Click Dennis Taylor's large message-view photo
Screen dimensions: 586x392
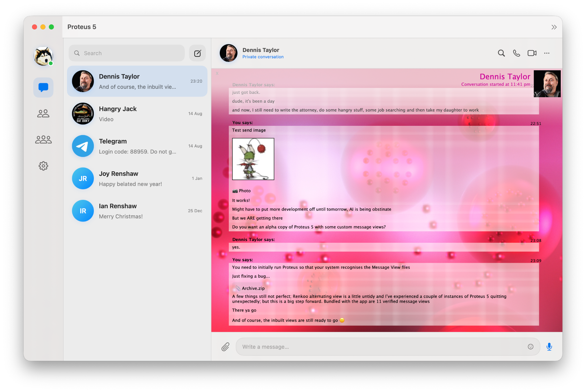click(547, 84)
